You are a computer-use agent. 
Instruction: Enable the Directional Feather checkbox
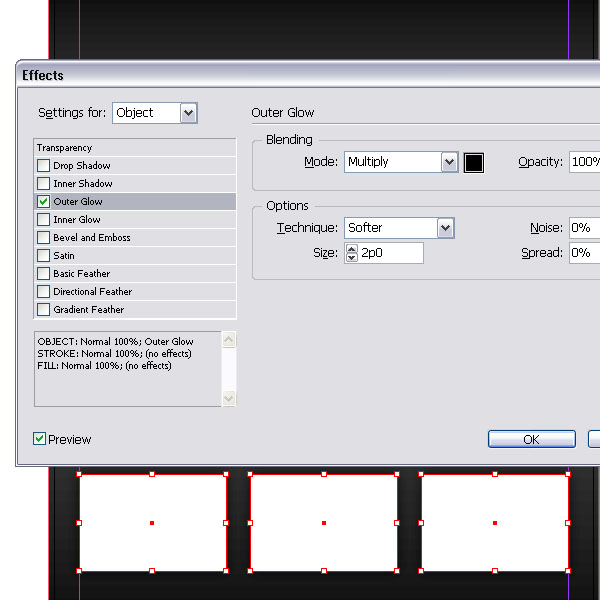click(x=43, y=292)
